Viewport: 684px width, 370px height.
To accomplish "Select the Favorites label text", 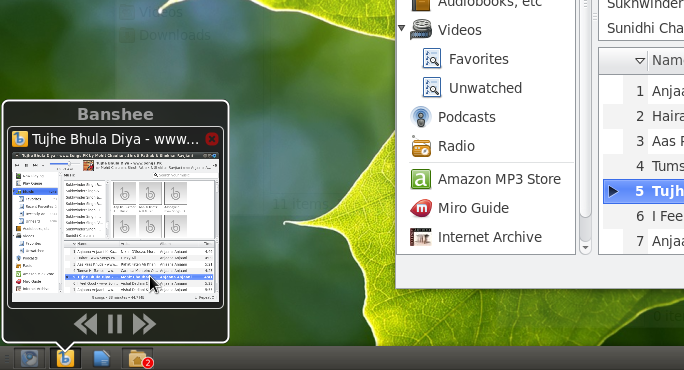I will coord(479,59).
